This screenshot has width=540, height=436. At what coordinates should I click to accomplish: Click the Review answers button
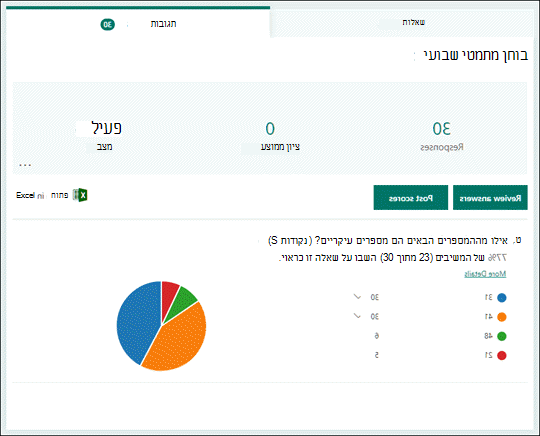coord(490,198)
